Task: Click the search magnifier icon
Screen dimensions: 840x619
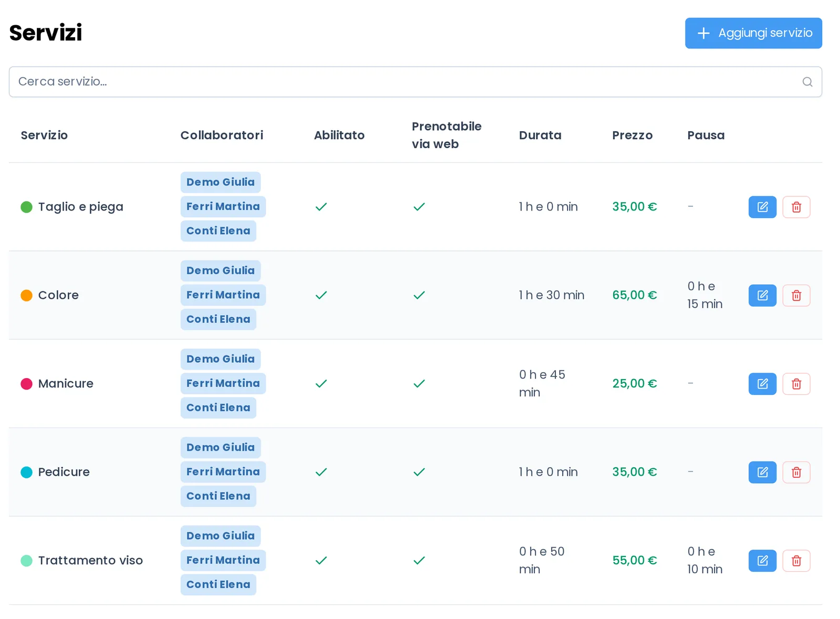Action: (x=807, y=82)
